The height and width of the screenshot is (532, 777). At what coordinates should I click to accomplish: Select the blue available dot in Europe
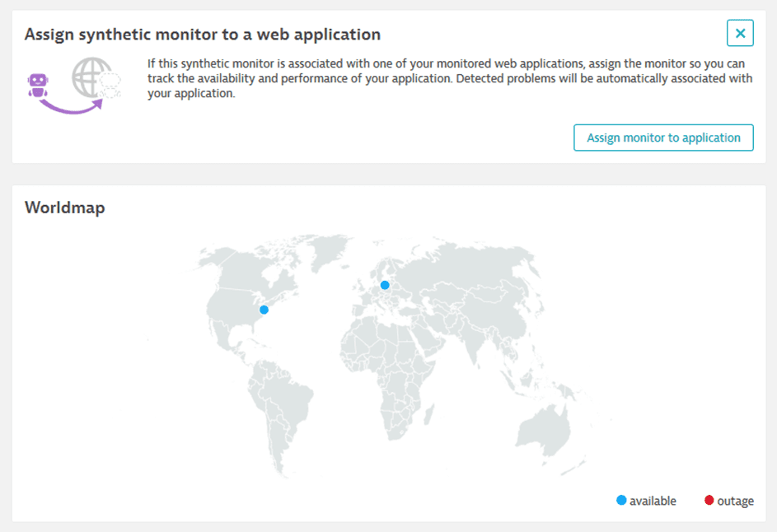(385, 285)
